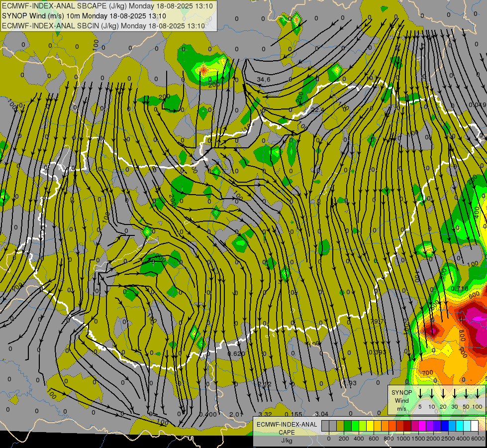Image resolution: width=487 pixels, height=448 pixels.
Task: Click the 'SYNOP Wind (m/s) 10m' header line
Action: [84, 16]
